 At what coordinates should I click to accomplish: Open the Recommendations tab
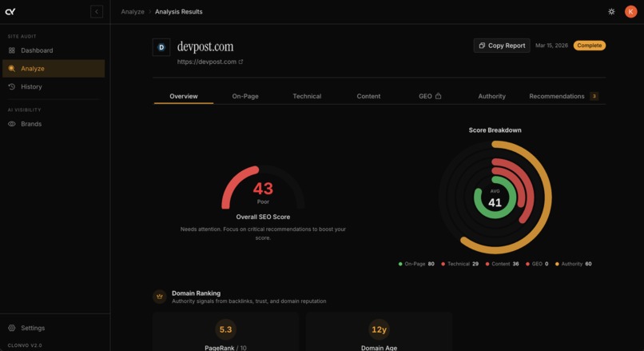[x=563, y=96]
